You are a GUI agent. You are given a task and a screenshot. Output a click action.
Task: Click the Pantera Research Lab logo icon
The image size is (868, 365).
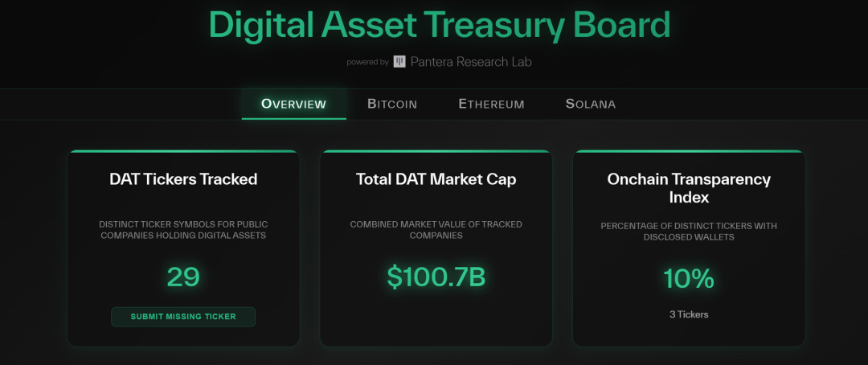click(399, 62)
